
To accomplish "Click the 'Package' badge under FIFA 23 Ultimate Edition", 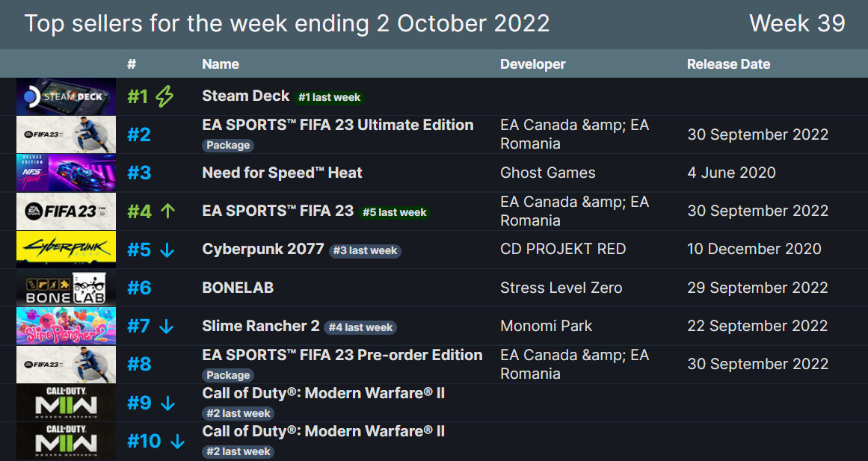I will pyautogui.click(x=228, y=145).
